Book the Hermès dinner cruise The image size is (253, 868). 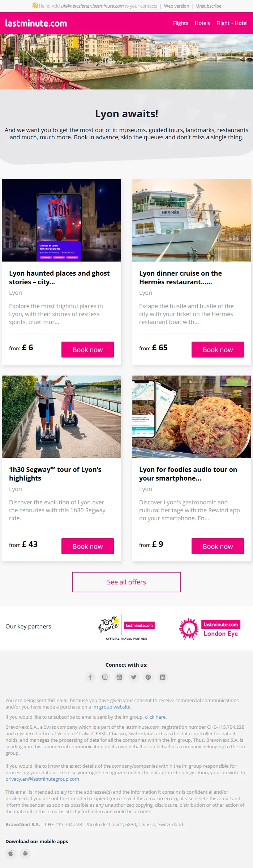(218, 350)
